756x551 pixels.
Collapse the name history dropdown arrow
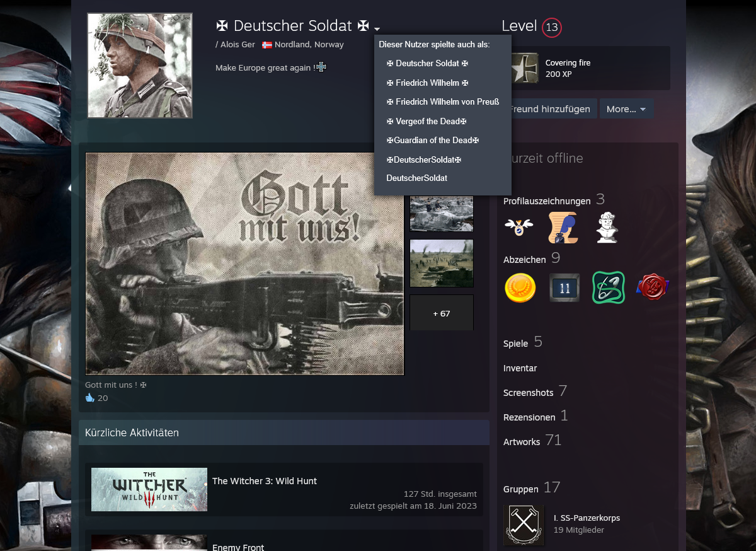click(377, 29)
